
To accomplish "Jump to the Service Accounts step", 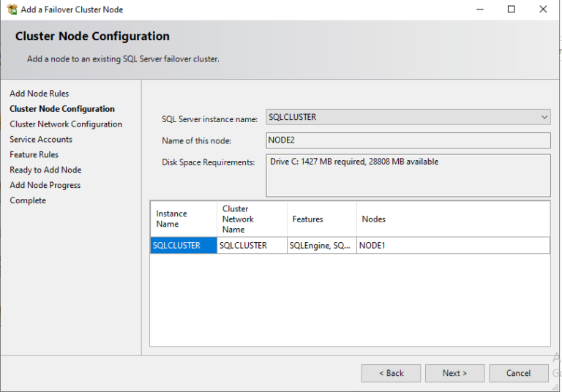I will [41, 140].
